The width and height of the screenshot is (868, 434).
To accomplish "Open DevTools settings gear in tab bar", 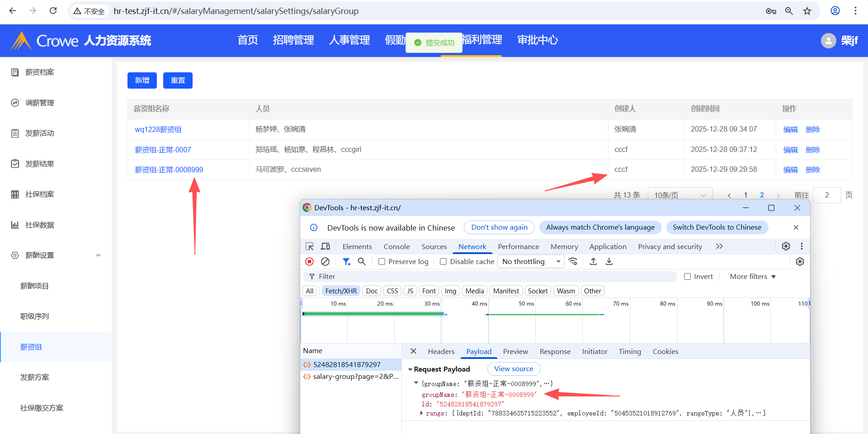I will click(x=786, y=246).
